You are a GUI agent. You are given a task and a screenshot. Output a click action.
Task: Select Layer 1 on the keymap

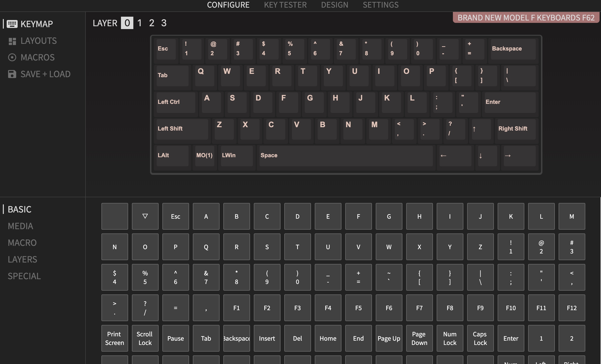tap(139, 23)
